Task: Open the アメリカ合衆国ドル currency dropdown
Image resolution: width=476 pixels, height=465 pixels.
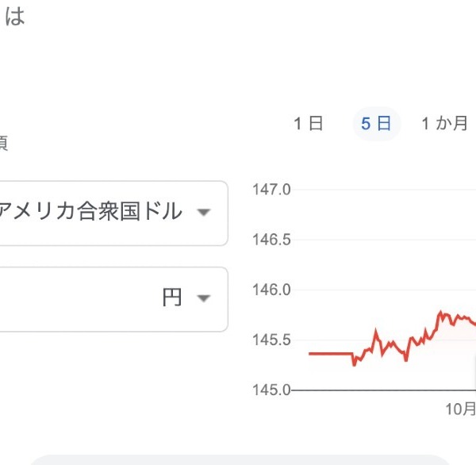Action: tap(113, 213)
